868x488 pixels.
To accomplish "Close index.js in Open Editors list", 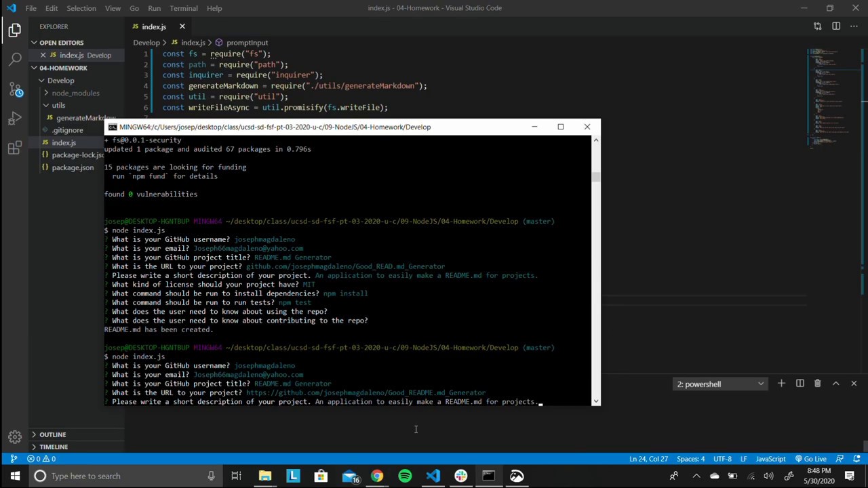I will coord(43,55).
